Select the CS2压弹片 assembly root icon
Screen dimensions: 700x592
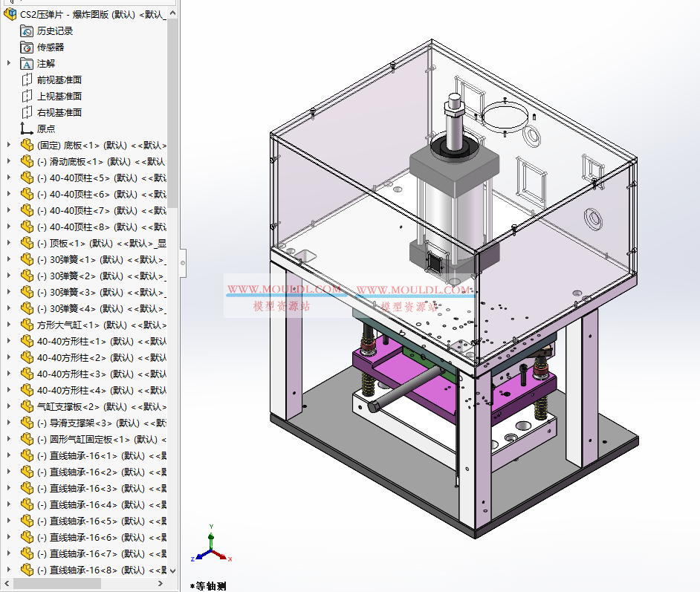coord(10,14)
